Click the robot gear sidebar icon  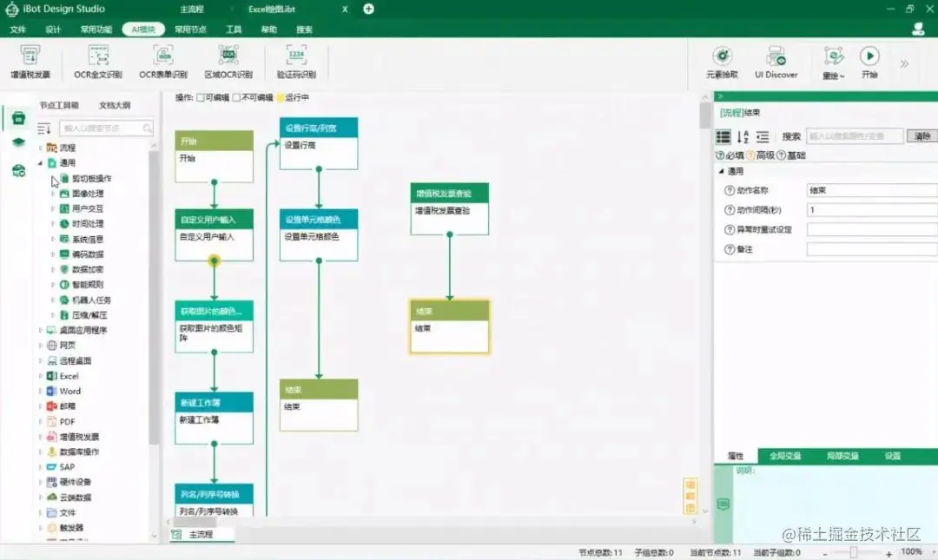18,170
